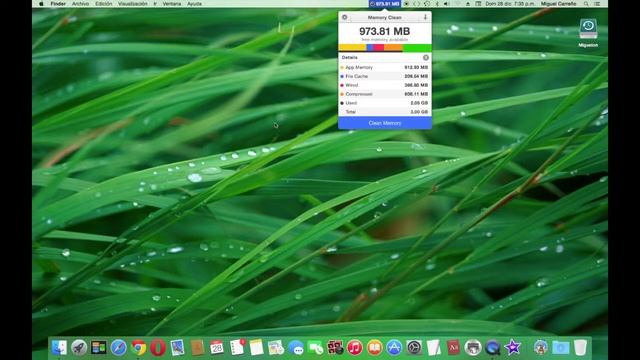Click the eject menu bar icon
640x360 pixels.
[x=467, y=4]
